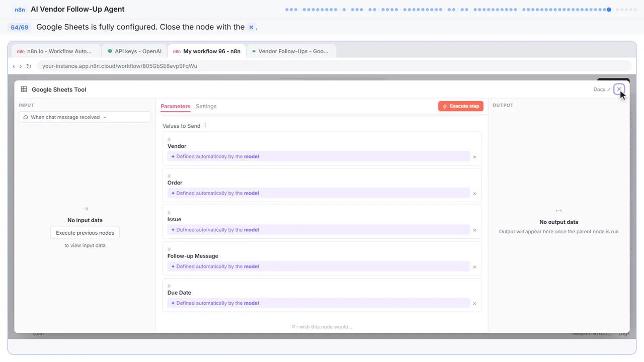
Task: Click the Order 'Defined automatically by the model' field
Action: point(318,193)
